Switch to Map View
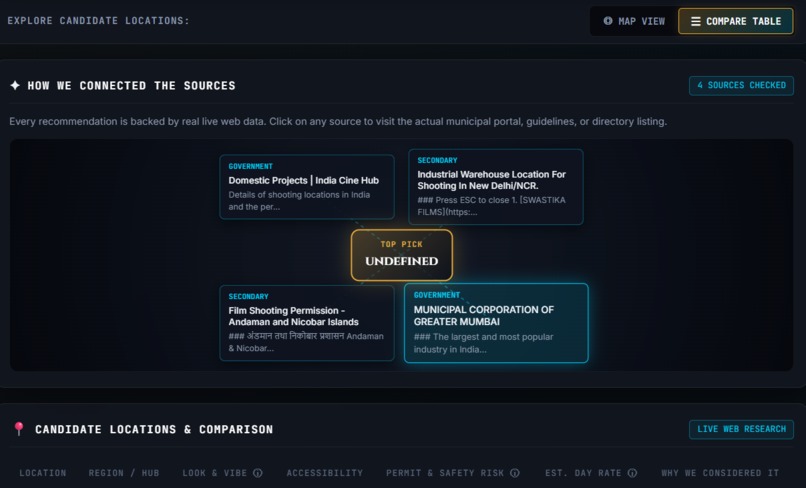Screen dimensions: 806x488 click(634, 21)
